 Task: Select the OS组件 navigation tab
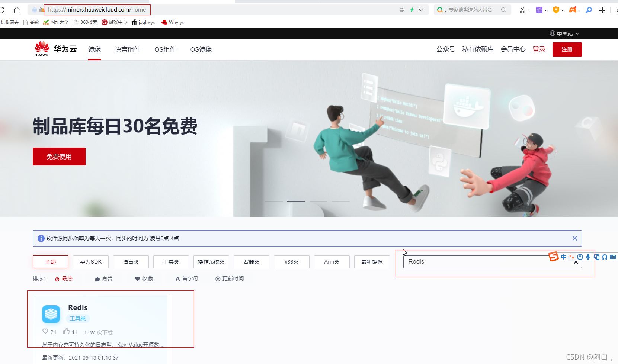[165, 49]
